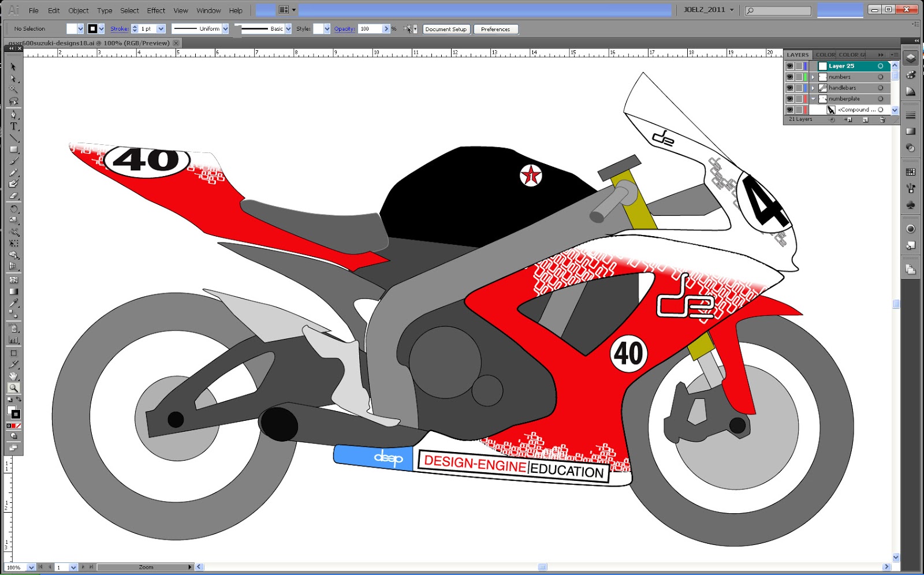This screenshot has width=924, height=575.
Task: Select the Perspective Grid tool
Action: (x=13, y=267)
